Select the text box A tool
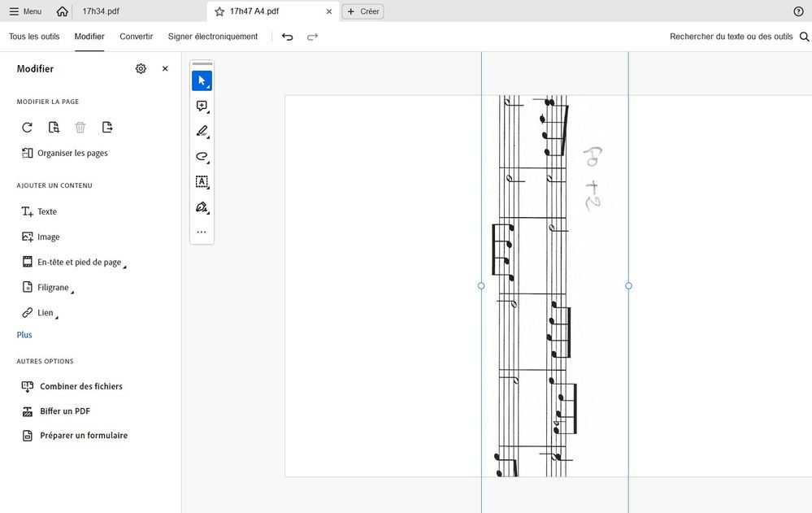 pos(202,182)
